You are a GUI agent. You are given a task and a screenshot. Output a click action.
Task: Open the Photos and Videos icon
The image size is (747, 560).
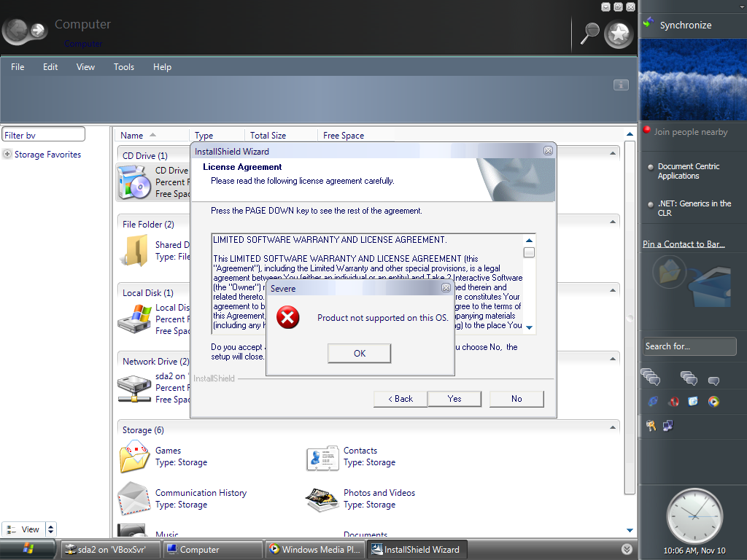coord(322,499)
